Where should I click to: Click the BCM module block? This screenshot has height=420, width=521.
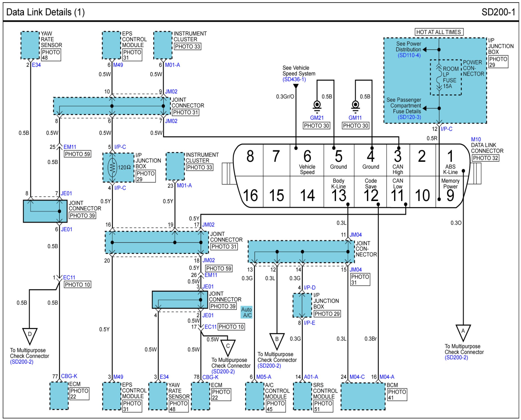point(363,396)
